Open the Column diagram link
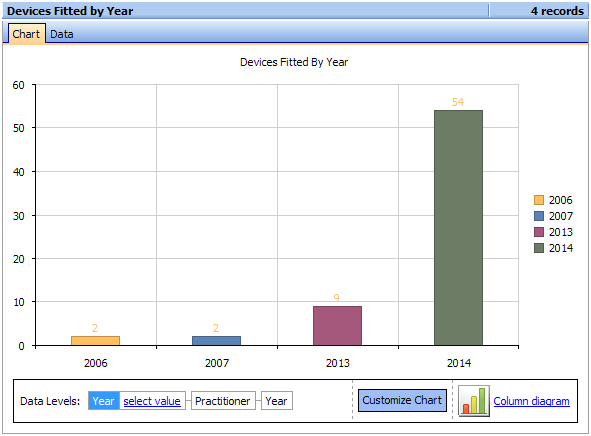Viewport: 591px width, 436px height. click(531, 401)
